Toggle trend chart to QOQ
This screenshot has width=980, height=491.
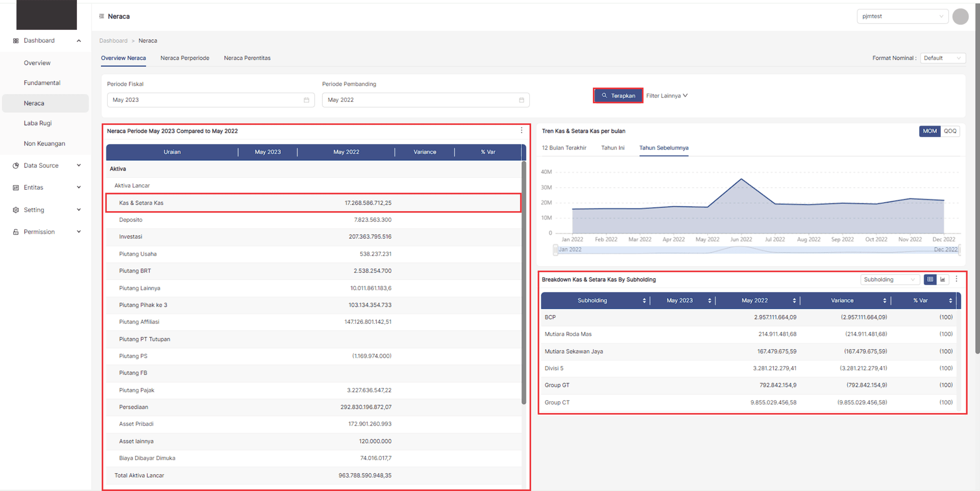click(950, 131)
